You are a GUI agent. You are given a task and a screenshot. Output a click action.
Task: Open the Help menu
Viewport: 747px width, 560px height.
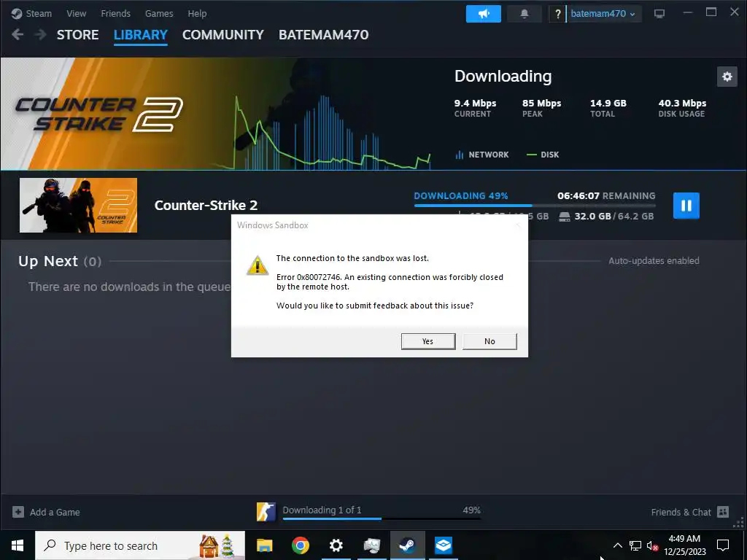[197, 13]
